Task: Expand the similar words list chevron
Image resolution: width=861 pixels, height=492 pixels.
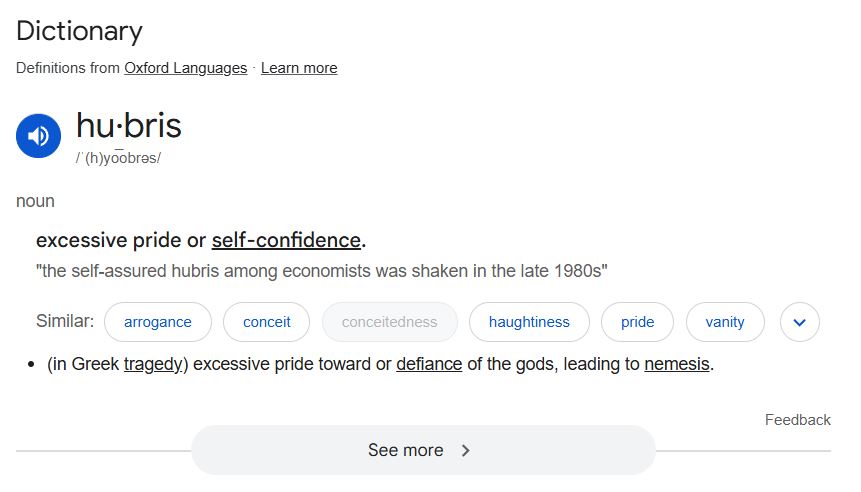Action: pyautogui.click(x=799, y=322)
